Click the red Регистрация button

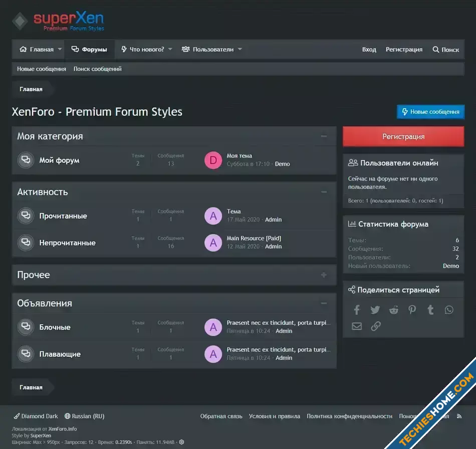click(x=403, y=137)
